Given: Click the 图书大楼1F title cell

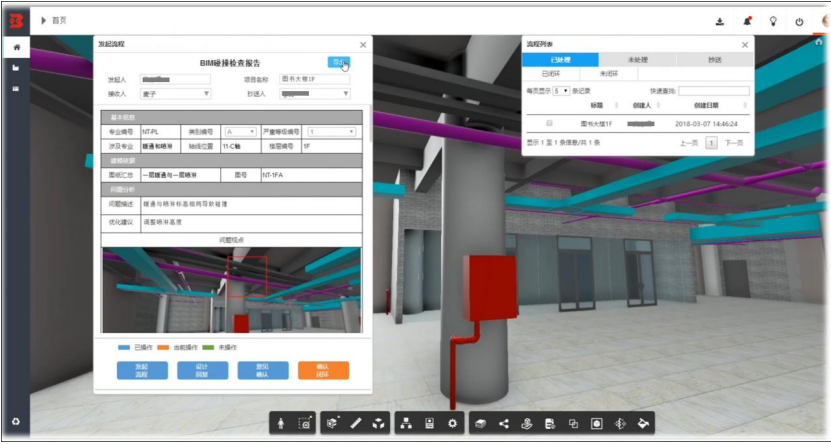Looking at the screenshot, I should (596, 123).
